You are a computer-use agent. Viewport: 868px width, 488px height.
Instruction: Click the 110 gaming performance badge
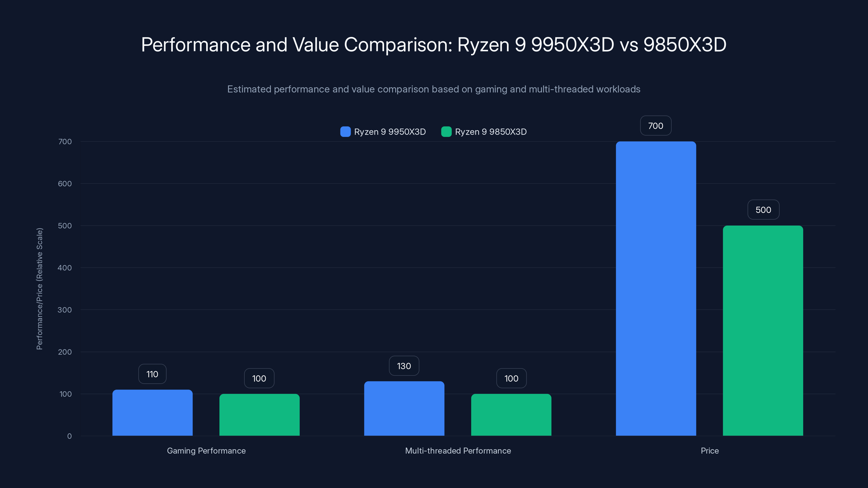pos(152,374)
